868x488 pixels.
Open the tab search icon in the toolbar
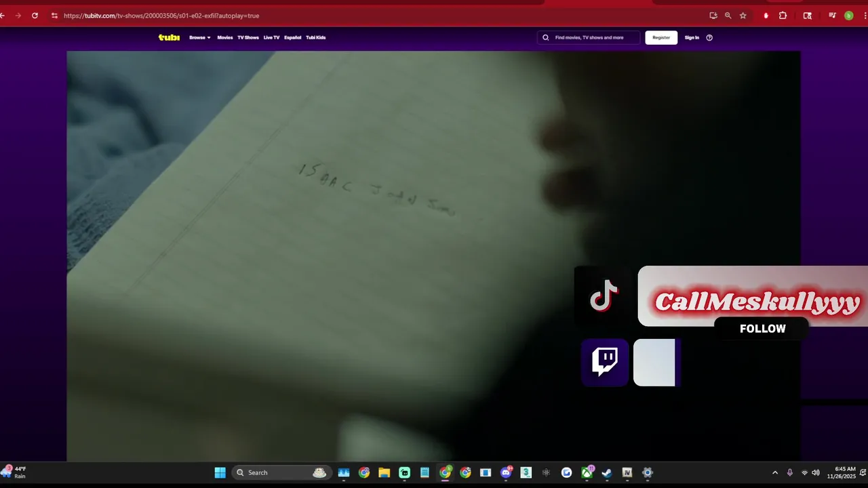[x=807, y=16]
